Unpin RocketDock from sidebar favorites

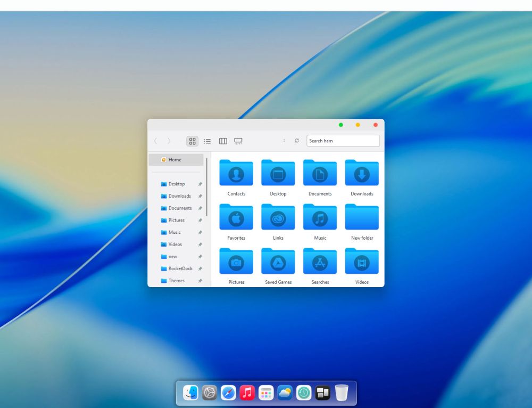(x=200, y=268)
